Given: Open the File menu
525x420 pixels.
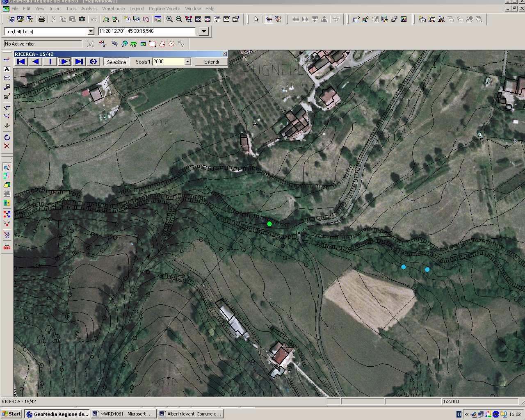Looking at the screenshot, I should (15, 9).
